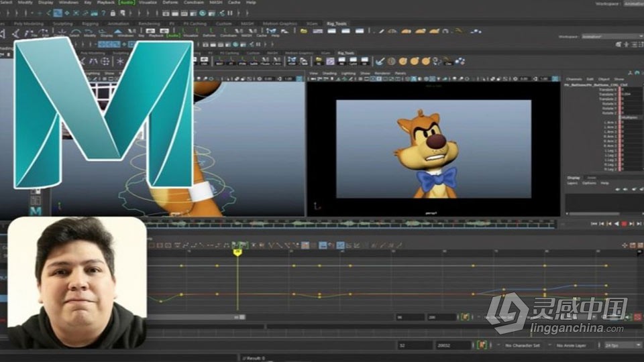Click the audio waveform time slider
The image size is (644, 362).
[351, 224]
